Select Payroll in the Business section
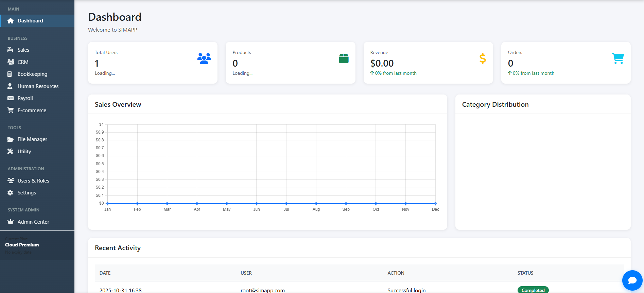Screen dimensions: 644x293 [x=25, y=98]
